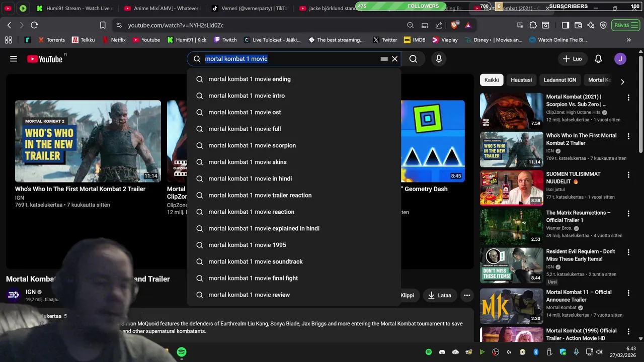Open the IGN channel name link

31,292
